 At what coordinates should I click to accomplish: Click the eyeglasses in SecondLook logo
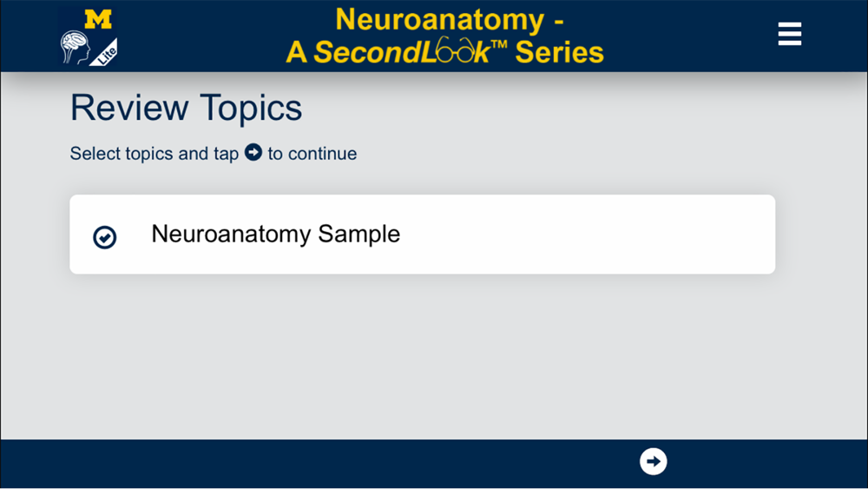pos(455,51)
